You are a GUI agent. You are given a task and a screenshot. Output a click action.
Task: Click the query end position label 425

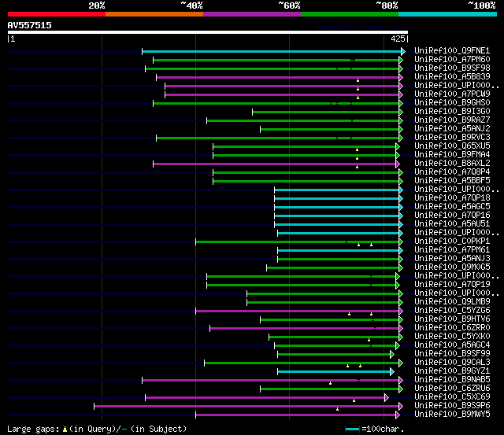(398, 39)
